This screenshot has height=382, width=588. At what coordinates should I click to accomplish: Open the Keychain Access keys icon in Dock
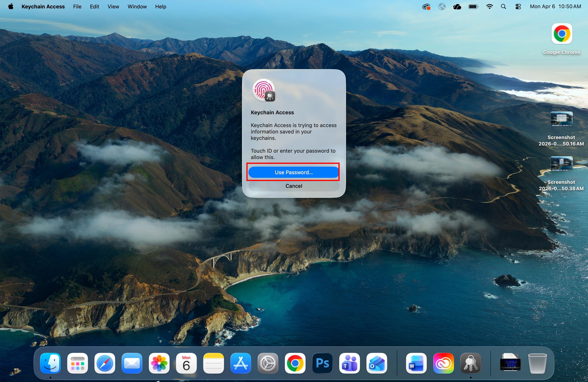point(471,363)
